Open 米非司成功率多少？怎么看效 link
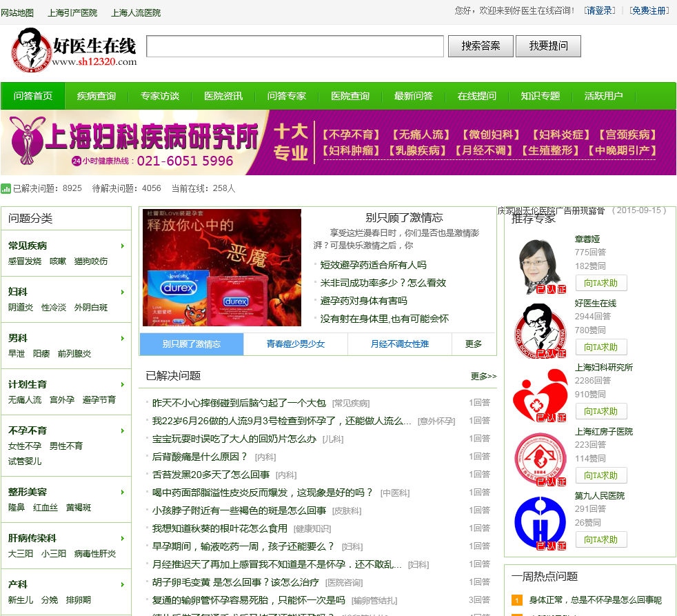Viewport: 677px width, 616px height. (383, 283)
